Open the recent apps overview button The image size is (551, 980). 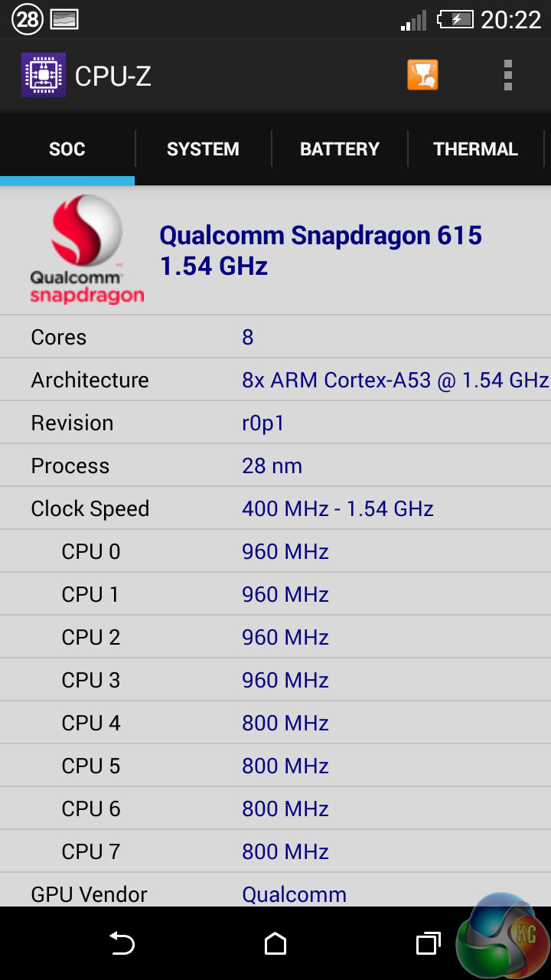[428, 944]
